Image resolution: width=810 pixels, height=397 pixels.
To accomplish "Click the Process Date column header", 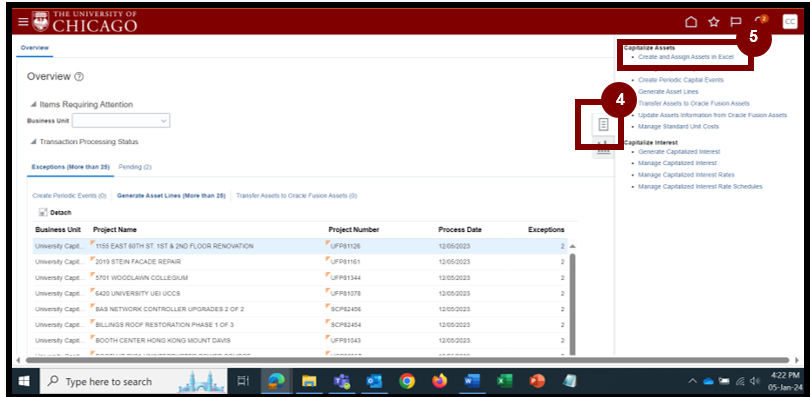I will (x=460, y=230).
